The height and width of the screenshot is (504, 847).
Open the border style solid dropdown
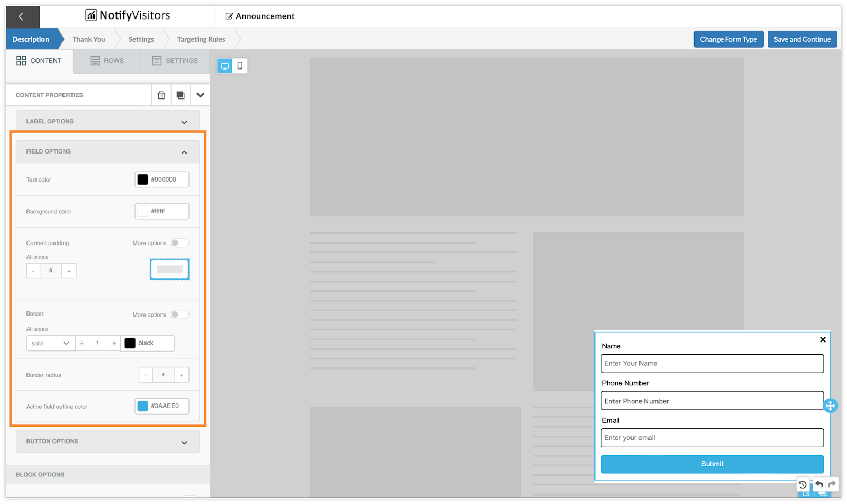click(x=50, y=343)
